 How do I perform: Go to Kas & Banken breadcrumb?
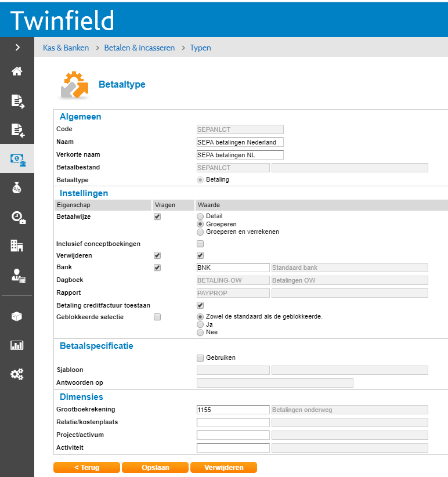66,48
